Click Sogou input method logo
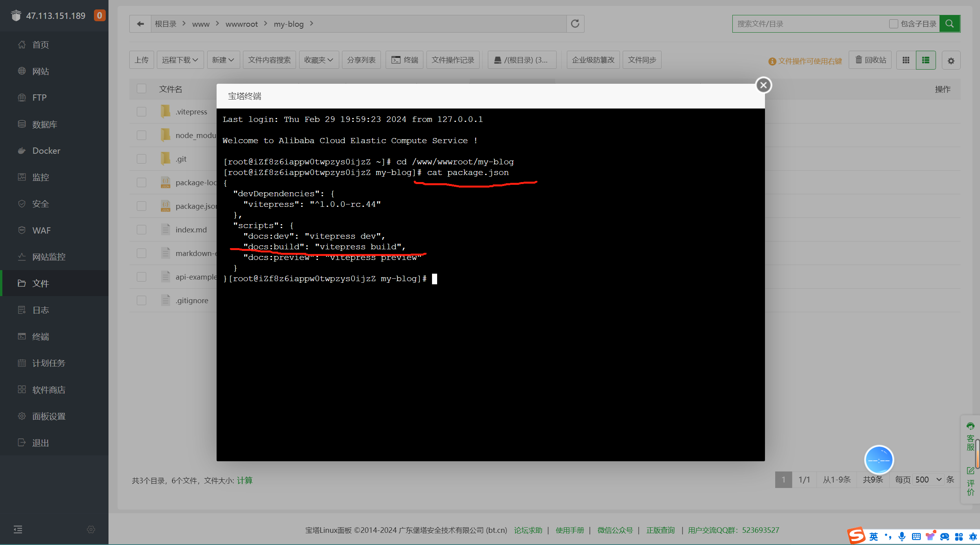This screenshot has height=545, width=980. coord(856,536)
